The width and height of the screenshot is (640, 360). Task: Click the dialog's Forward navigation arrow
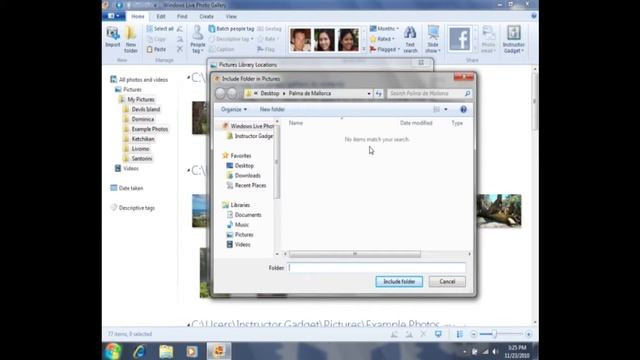coord(232,93)
